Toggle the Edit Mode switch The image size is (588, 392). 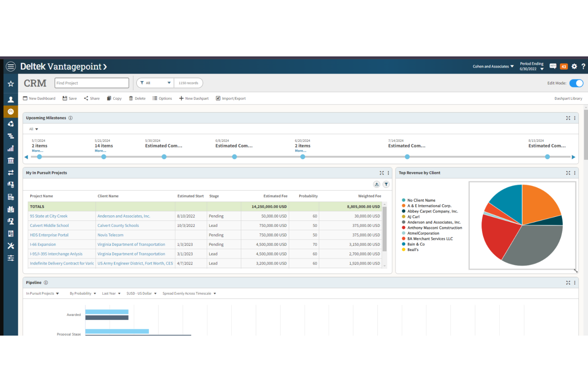[576, 83]
